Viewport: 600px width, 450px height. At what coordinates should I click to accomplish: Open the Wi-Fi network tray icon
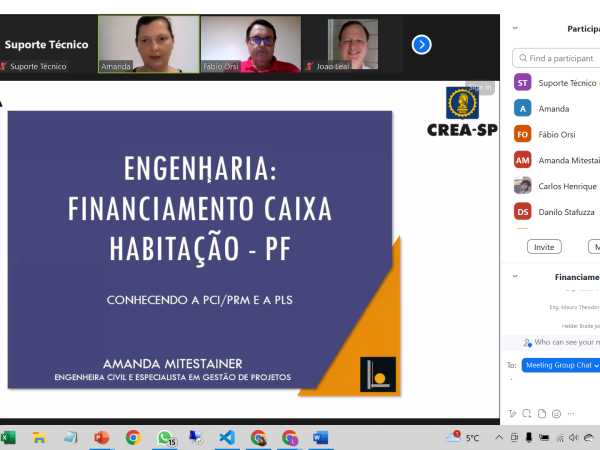560,437
